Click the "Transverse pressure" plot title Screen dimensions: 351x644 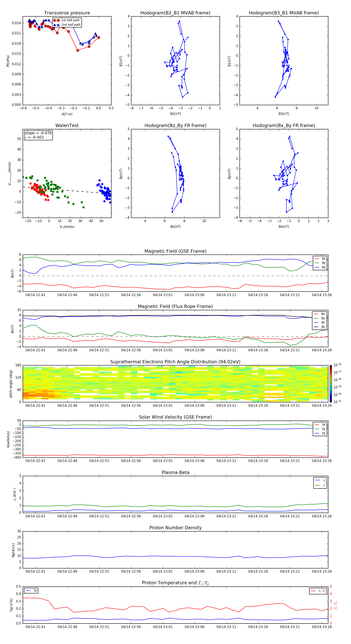(67, 13)
